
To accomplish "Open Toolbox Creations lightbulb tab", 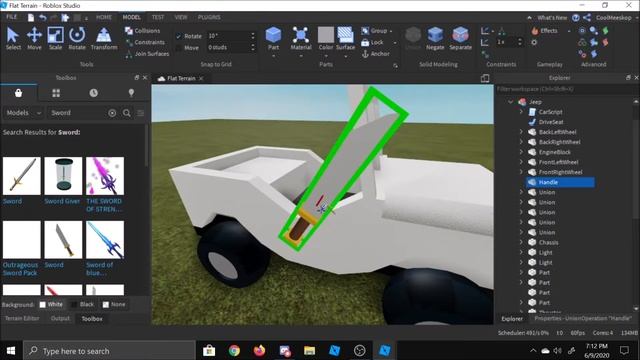I will click(131, 93).
